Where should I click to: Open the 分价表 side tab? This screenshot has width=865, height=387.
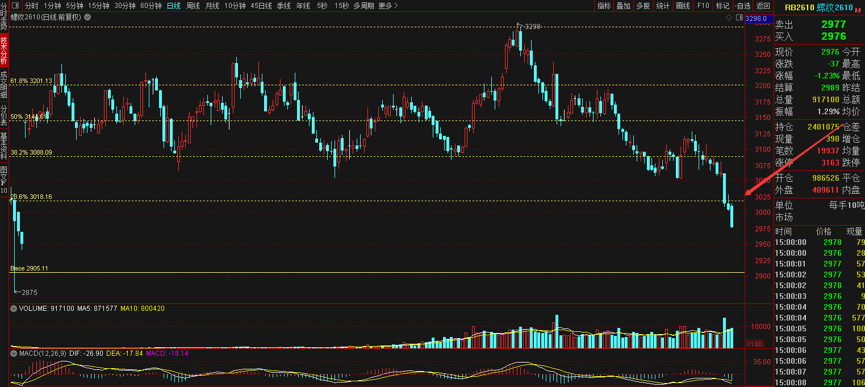[4, 114]
